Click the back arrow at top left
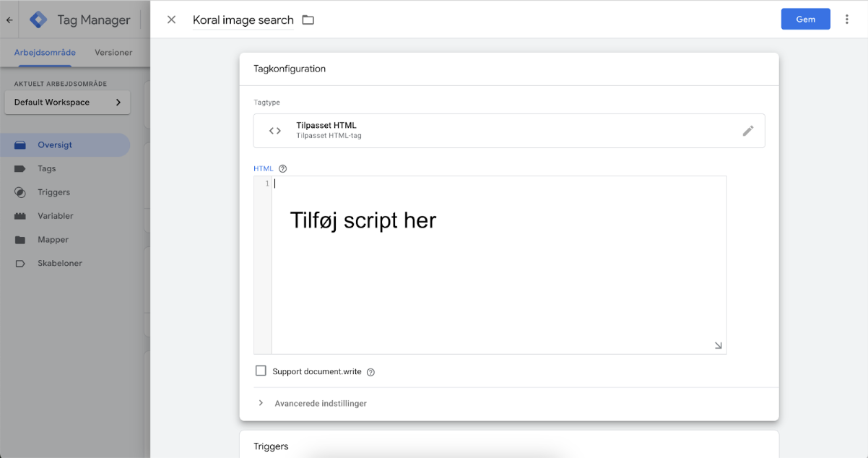This screenshot has height=458, width=868. click(8, 20)
